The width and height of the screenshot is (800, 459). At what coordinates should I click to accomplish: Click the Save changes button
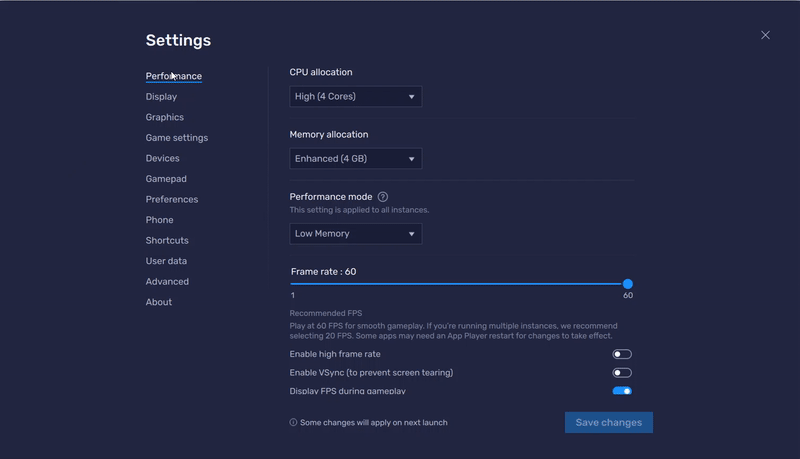[609, 422]
